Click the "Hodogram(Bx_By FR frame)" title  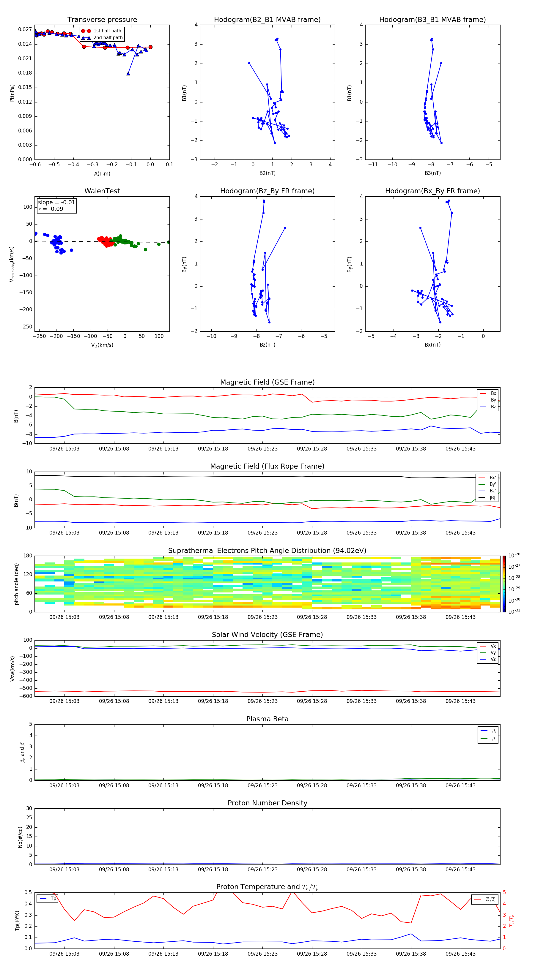point(432,191)
